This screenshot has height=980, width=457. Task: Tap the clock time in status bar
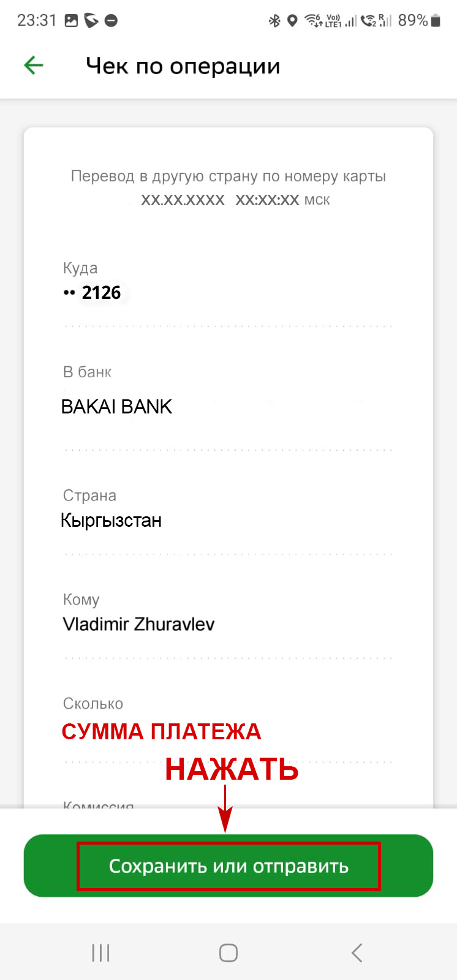click(x=37, y=21)
